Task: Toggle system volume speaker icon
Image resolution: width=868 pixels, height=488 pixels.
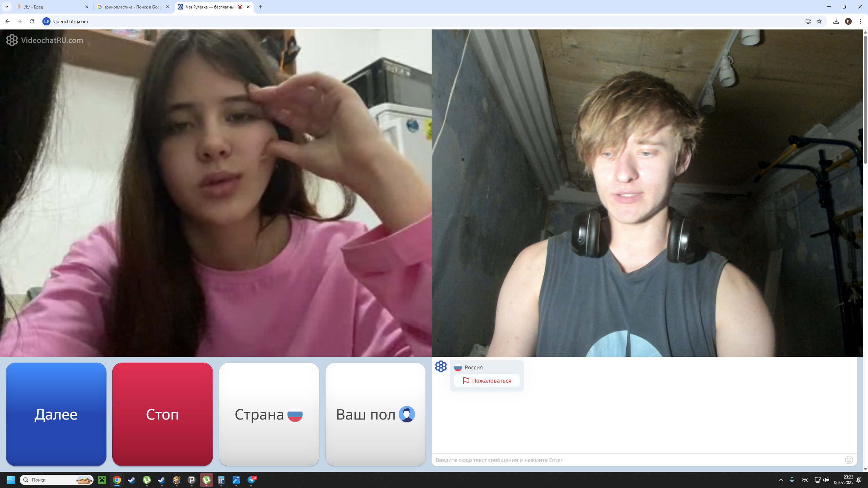Action: [x=826, y=480]
